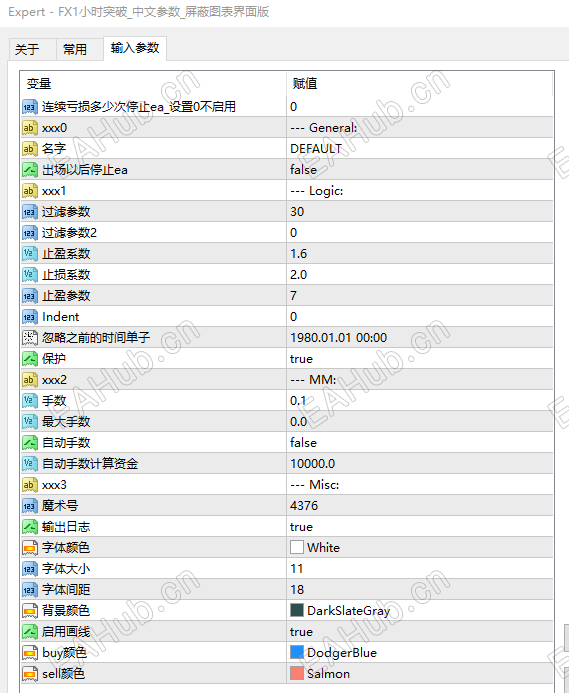Pick the White swatch for 字体颜色
This screenshot has height=693, width=569.
click(297, 547)
